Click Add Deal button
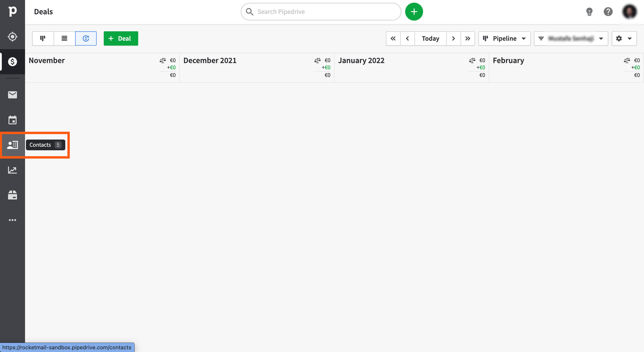The width and height of the screenshot is (644, 352). (121, 39)
